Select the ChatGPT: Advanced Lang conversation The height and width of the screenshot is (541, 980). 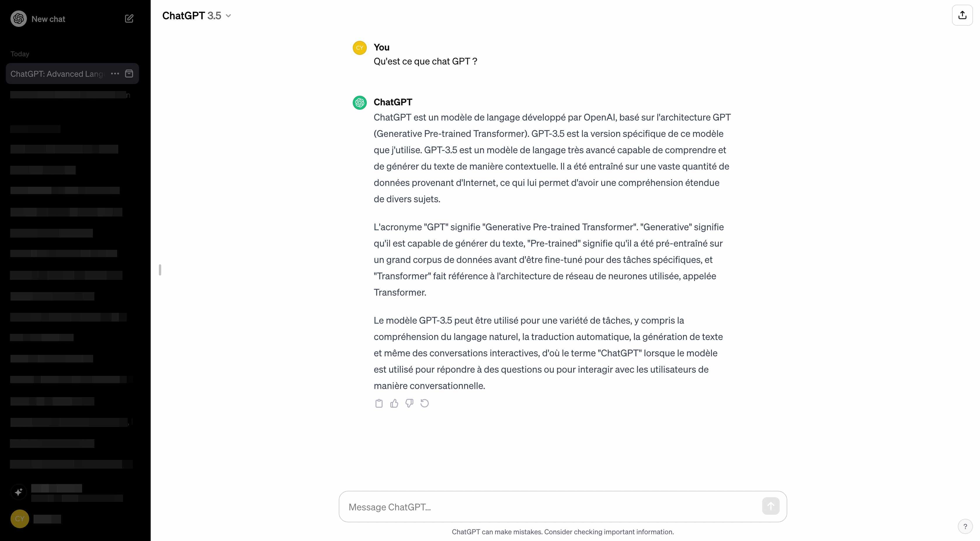pos(57,74)
